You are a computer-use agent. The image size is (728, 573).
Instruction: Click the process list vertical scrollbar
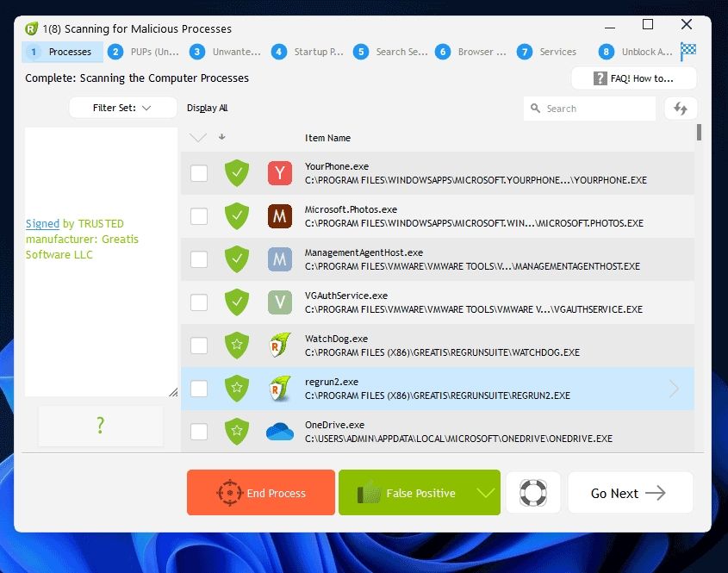699,133
